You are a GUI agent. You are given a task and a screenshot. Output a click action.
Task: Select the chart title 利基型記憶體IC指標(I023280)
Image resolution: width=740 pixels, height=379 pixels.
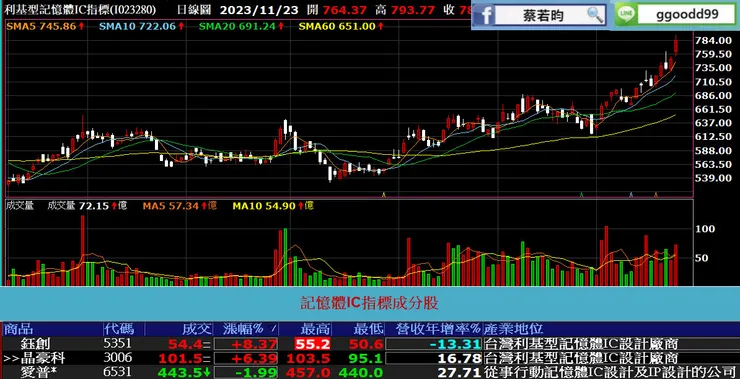click(x=79, y=9)
